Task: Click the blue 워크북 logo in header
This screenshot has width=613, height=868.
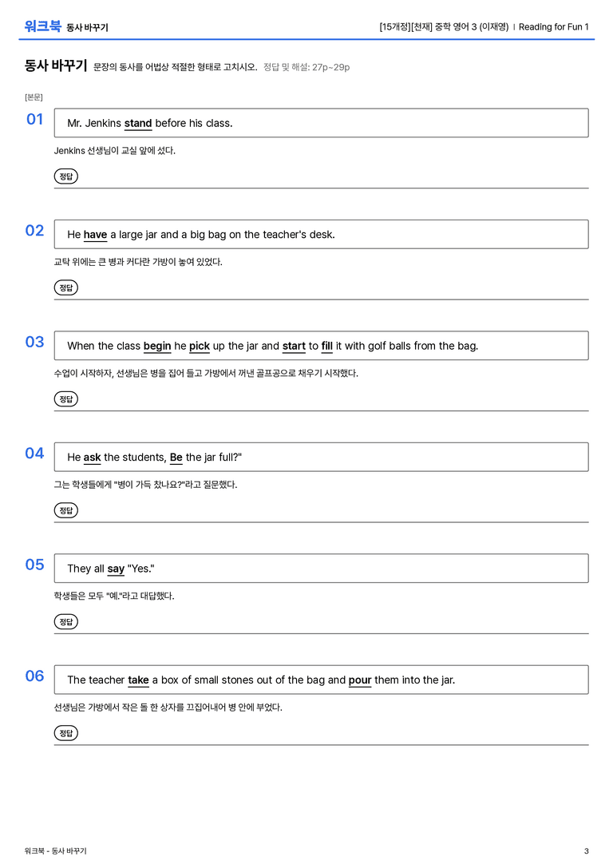Action: coord(42,26)
